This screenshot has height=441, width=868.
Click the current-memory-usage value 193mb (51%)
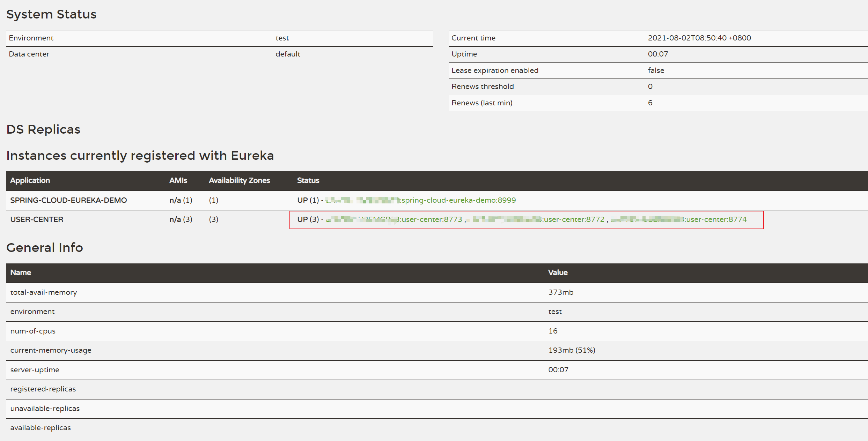coord(572,350)
